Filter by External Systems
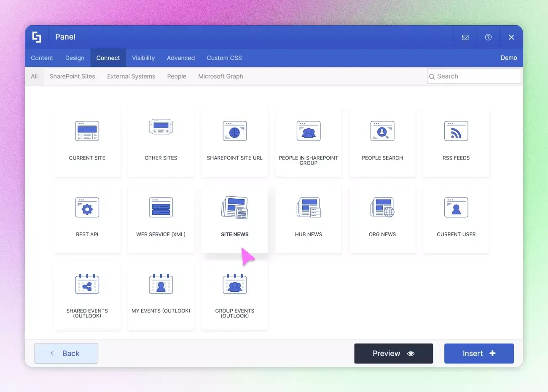 (x=131, y=76)
